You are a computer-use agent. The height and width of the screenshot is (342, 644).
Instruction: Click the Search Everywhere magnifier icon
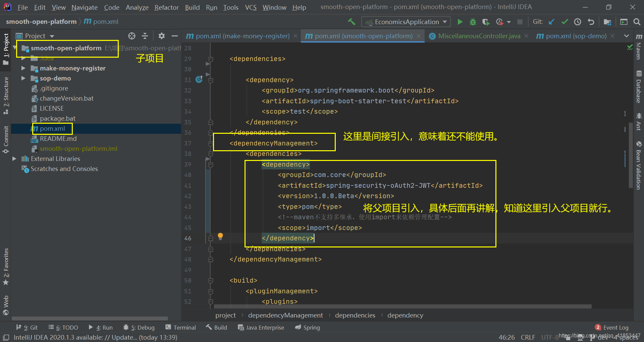pos(637,22)
